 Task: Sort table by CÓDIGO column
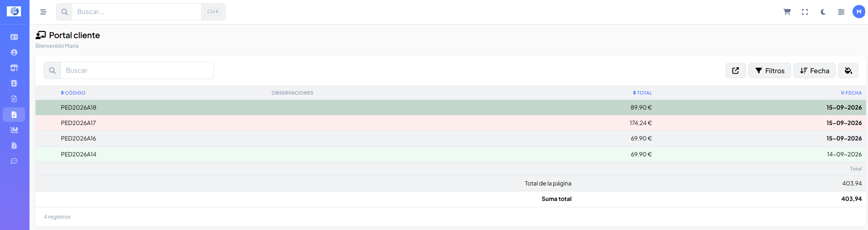73,93
